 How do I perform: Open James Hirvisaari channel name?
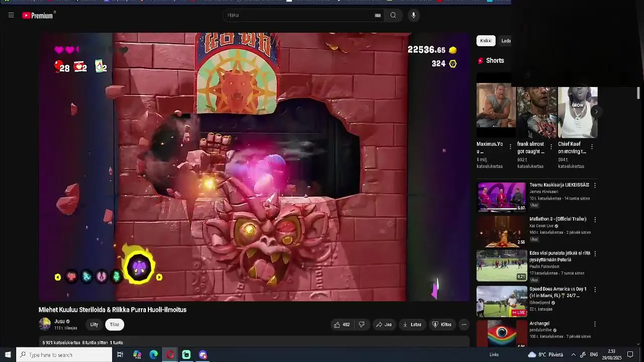tap(543, 192)
